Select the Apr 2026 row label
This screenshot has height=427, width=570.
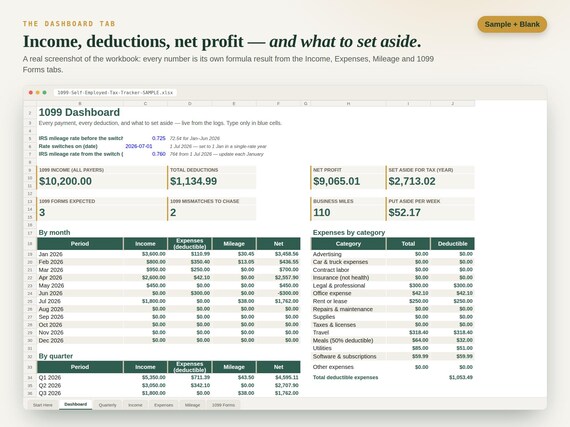coord(51,278)
